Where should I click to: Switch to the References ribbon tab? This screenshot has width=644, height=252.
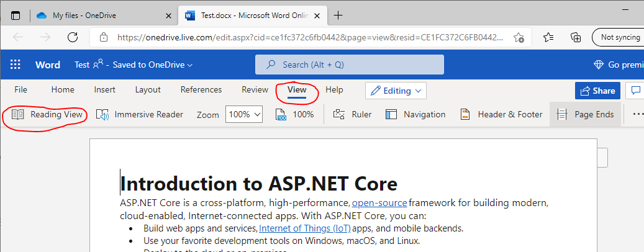[x=201, y=89]
